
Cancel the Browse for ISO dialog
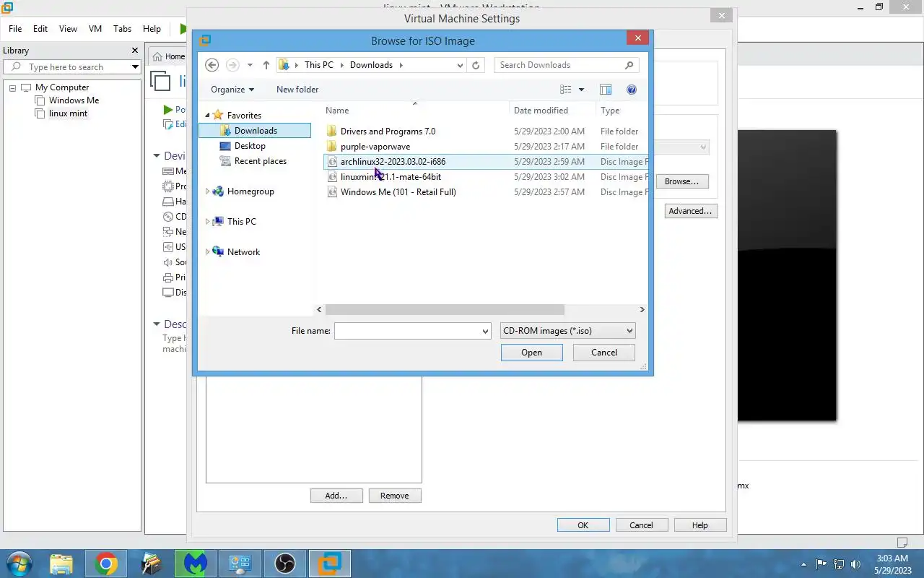point(604,353)
